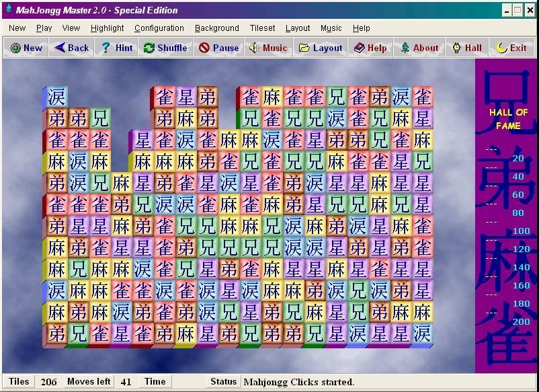Toggle the Music speaker button in the toolbar

point(268,48)
